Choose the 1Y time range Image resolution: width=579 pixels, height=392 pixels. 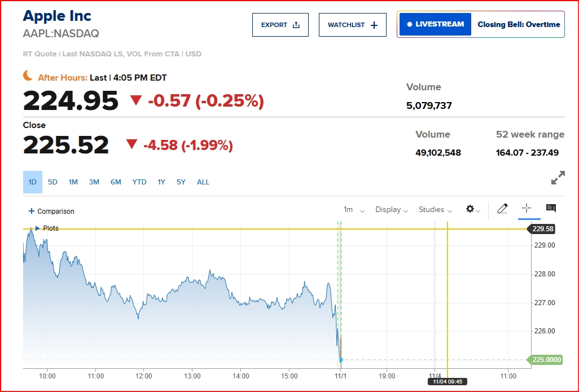point(161,182)
